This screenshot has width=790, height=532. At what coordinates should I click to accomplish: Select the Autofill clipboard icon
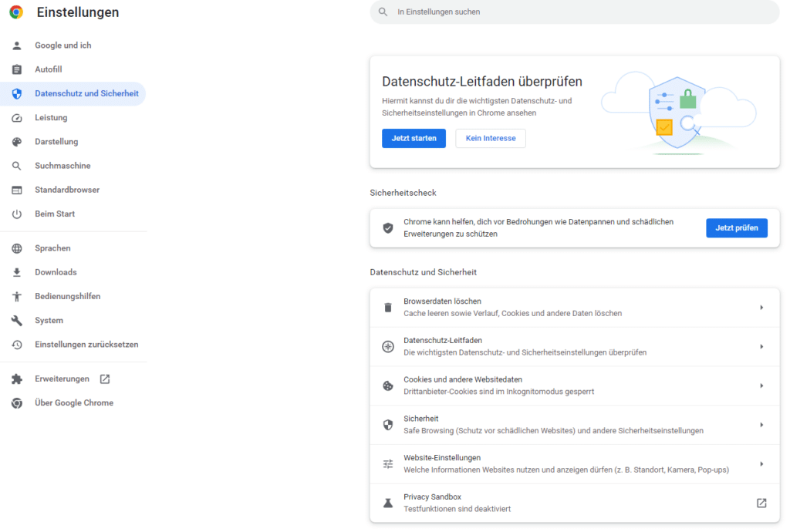point(17,69)
